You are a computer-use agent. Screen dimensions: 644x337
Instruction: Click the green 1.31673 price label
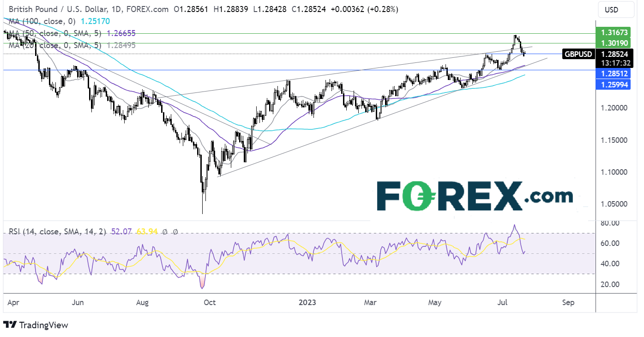613,33
